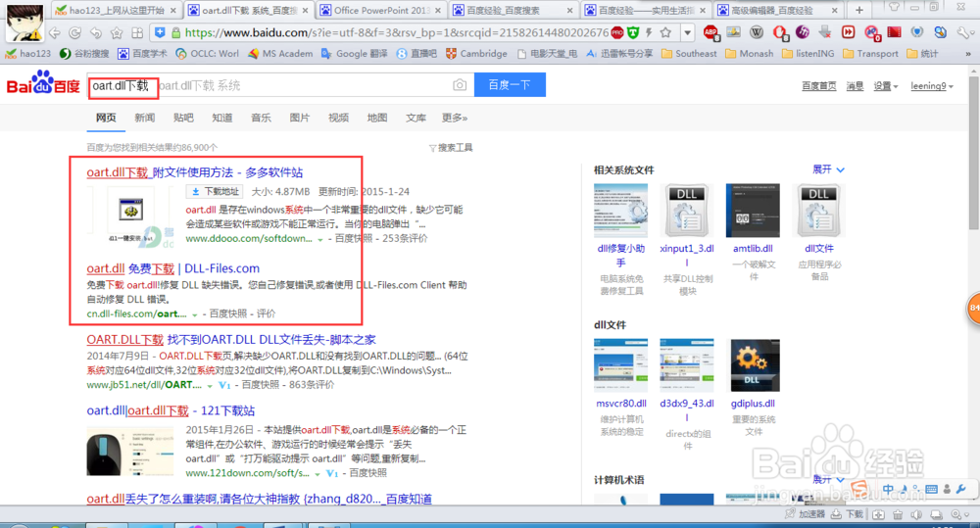Click the 加速器 accelerator status bar button
This screenshot has height=528, width=980.
(x=805, y=514)
